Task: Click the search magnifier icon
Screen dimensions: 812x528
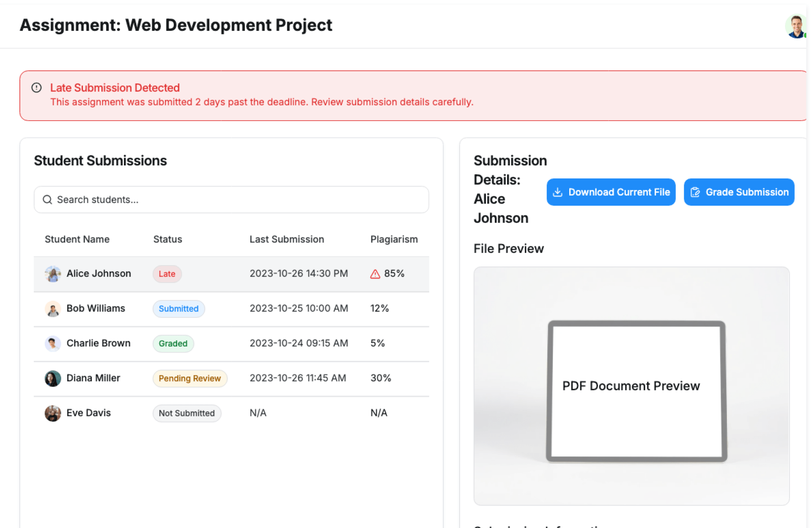Action: pos(47,200)
